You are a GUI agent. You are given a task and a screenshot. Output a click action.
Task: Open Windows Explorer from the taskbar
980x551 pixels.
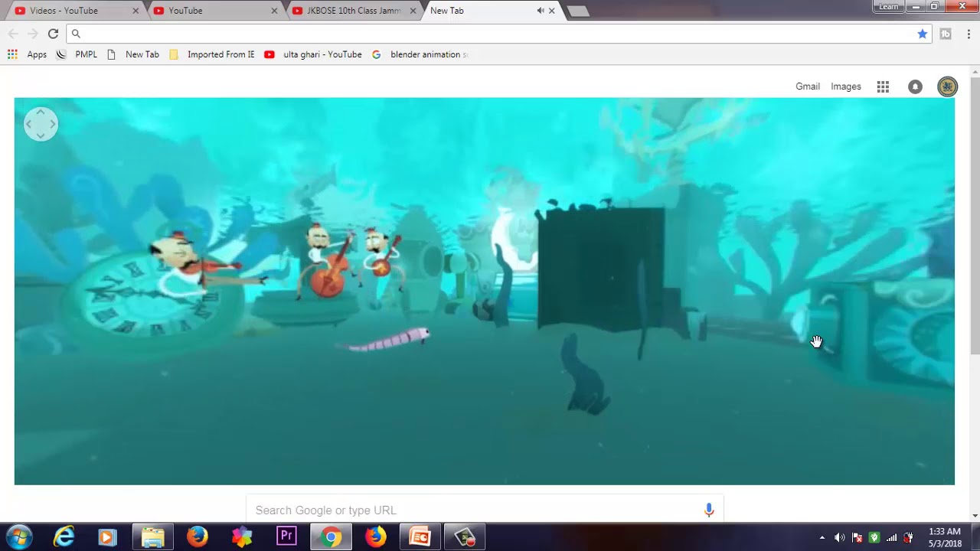coord(153,537)
